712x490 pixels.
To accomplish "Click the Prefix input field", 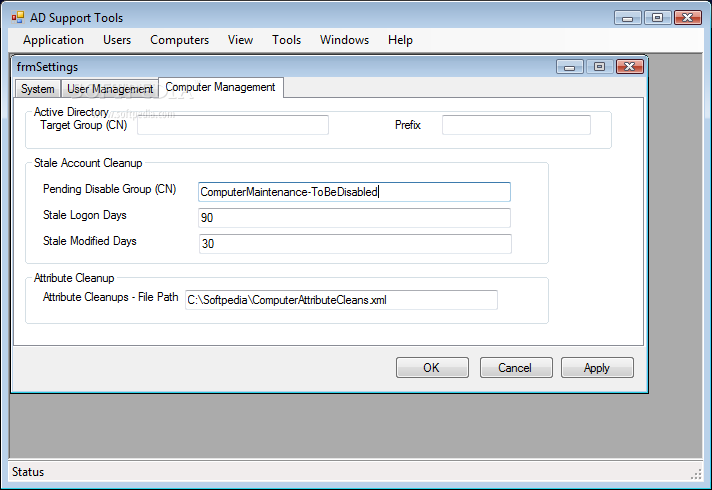I will pyautogui.click(x=516, y=125).
